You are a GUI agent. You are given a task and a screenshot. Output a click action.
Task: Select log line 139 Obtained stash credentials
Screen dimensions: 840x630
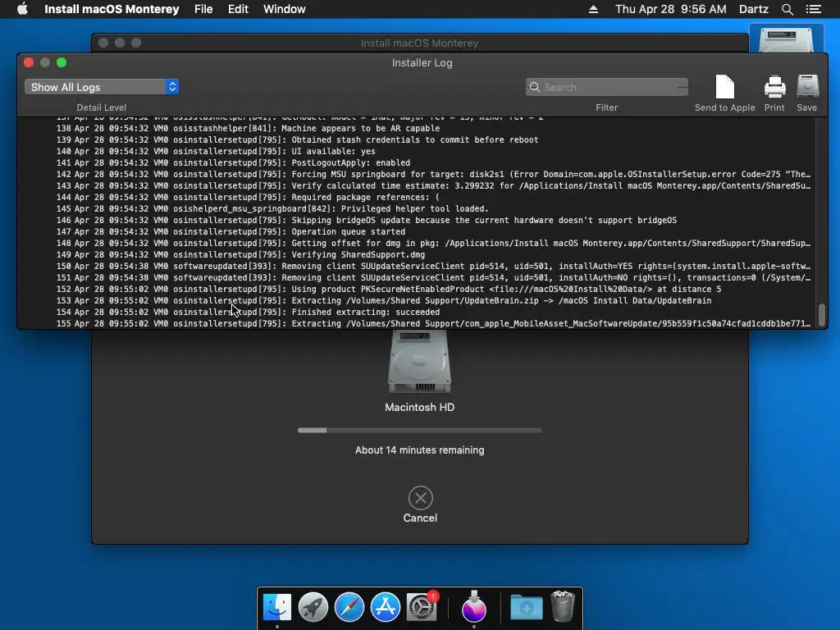418,139
